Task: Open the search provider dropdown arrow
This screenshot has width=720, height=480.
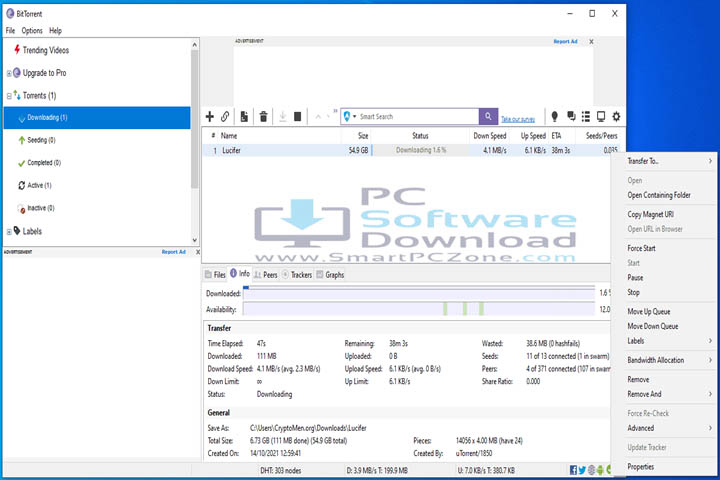Action: click(x=354, y=117)
